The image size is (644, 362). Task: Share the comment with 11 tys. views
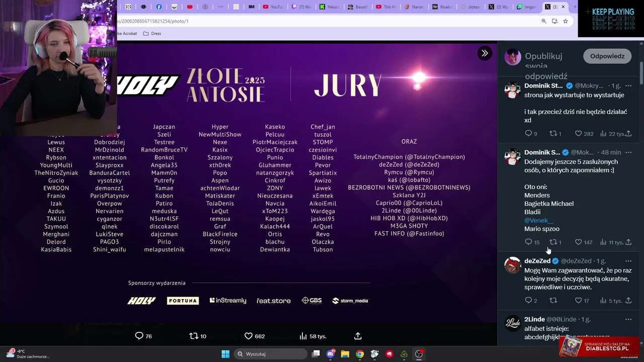[628, 242]
